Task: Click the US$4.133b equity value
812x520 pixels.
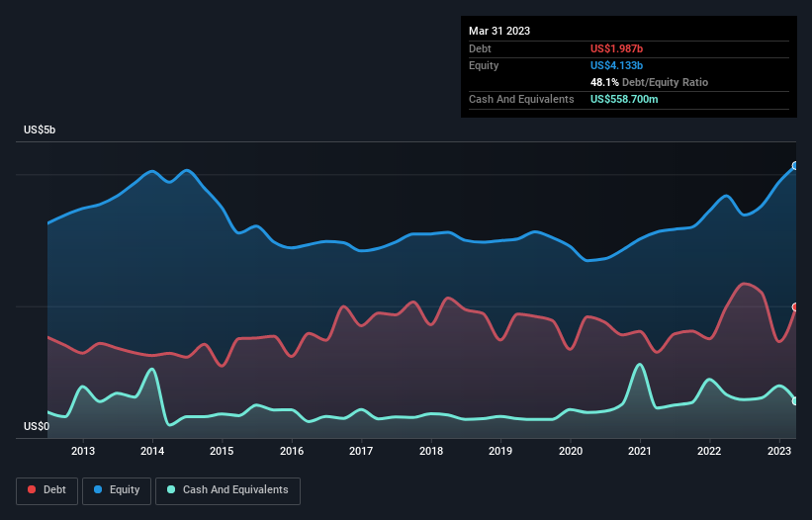Action: pos(616,65)
